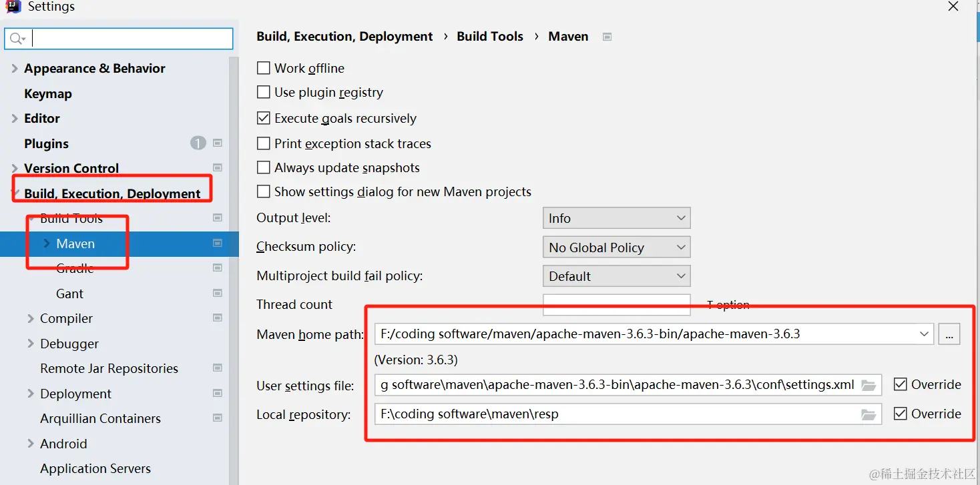Open the Output level dropdown
Viewport: 980px width, 485px height.
click(616, 218)
